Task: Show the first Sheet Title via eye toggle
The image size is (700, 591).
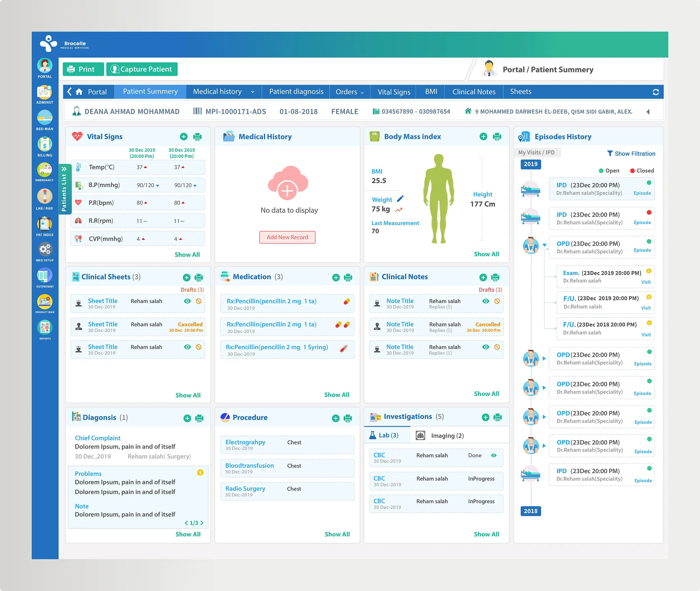Action: [187, 301]
